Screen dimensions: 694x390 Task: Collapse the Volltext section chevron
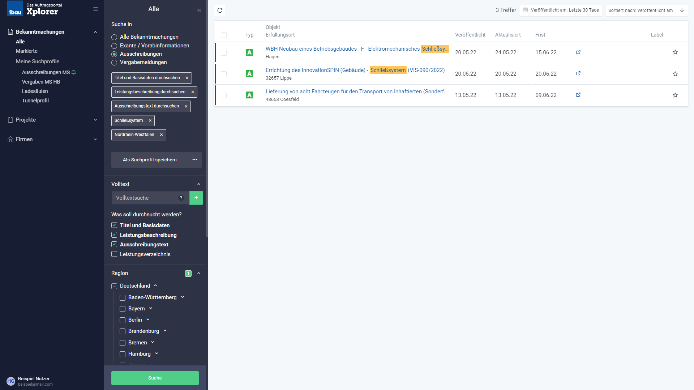[198, 184]
